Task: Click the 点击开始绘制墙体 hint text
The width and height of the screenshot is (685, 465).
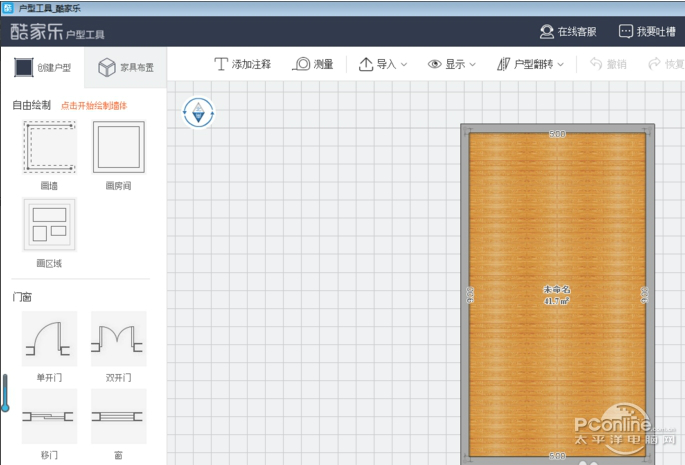Action: point(94,106)
